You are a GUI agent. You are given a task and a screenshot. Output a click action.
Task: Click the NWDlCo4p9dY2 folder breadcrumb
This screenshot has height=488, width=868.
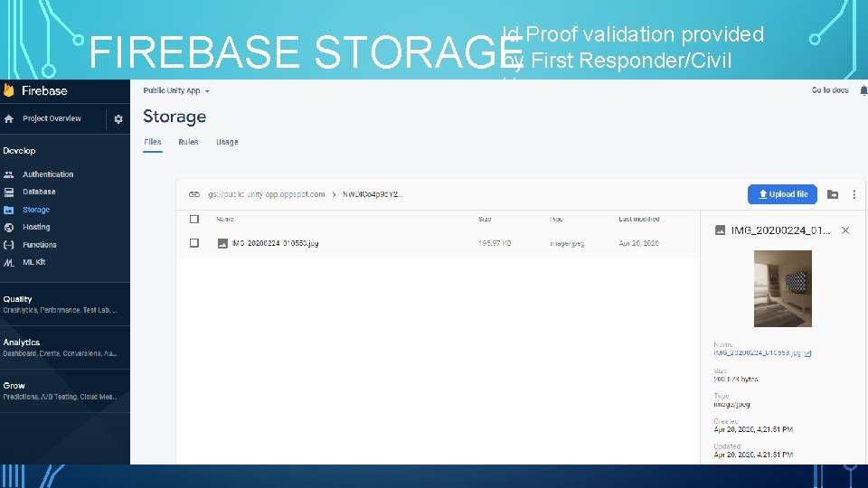(x=373, y=194)
